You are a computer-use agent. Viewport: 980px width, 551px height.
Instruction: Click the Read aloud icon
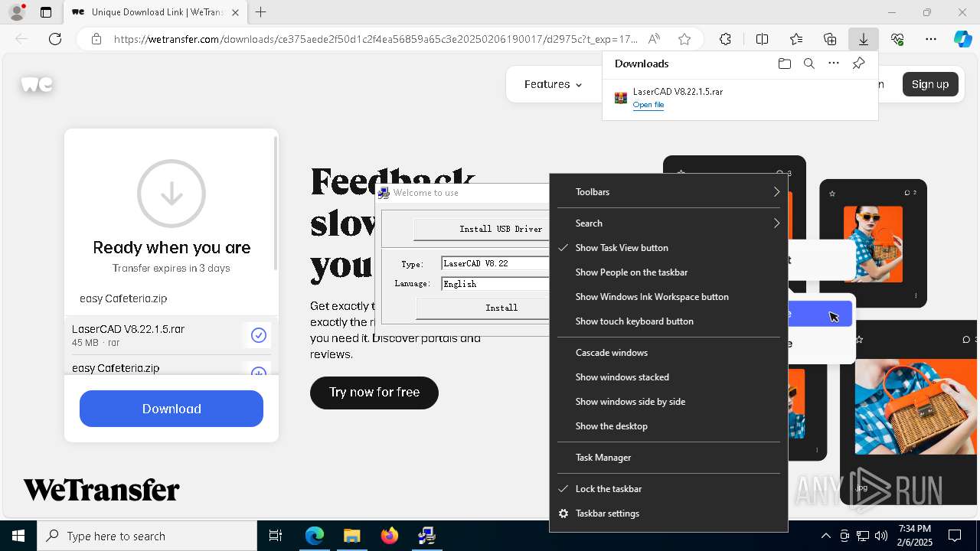654,39
